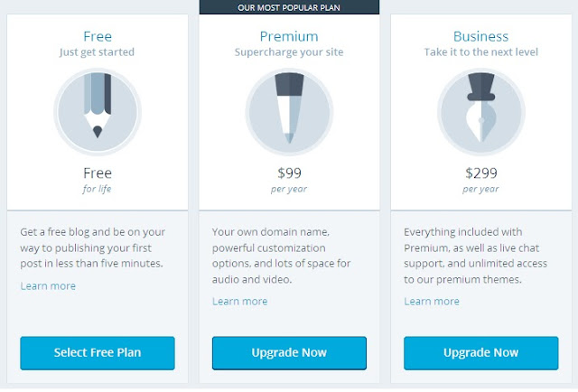Click Upgrade Now under Business plan
Image resolution: width=578 pixels, height=392 pixels.
(x=481, y=353)
